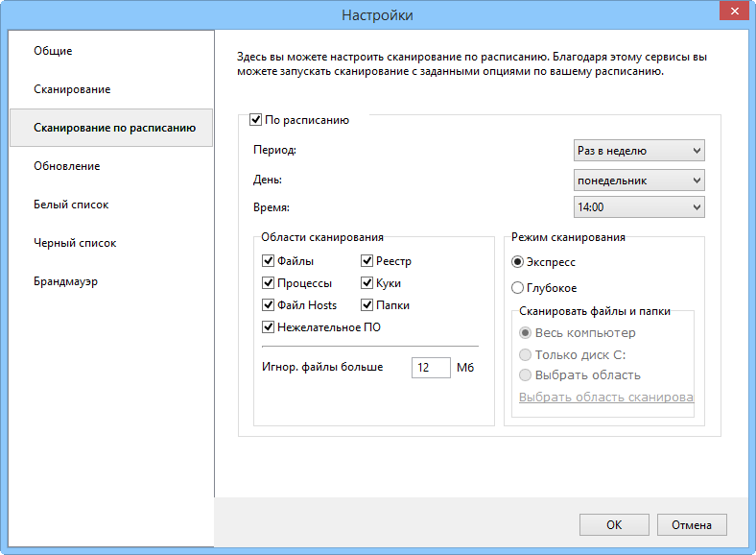Screen dimensions: 756x555
Task: Uncheck the Нежелательное ПО option
Action: click(x=269, y=327)
